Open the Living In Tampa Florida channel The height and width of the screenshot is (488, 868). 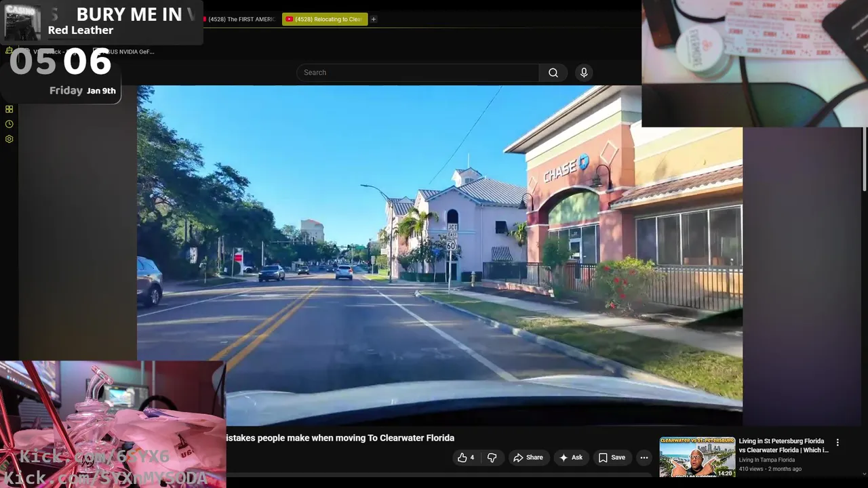point(767,460)
